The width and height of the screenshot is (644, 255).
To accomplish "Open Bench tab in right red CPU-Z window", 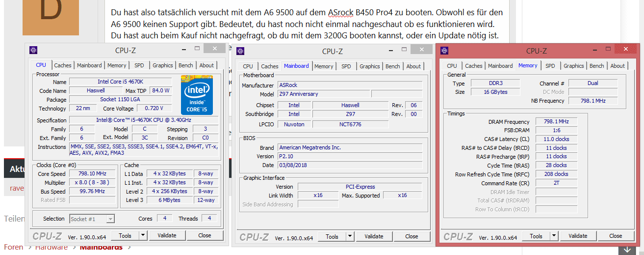I will coord(597,66).
